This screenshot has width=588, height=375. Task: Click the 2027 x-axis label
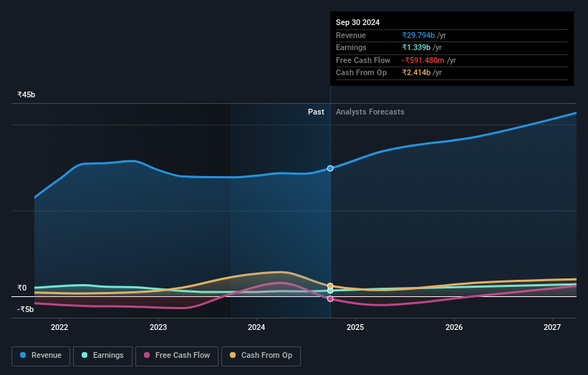click(552, 328)
